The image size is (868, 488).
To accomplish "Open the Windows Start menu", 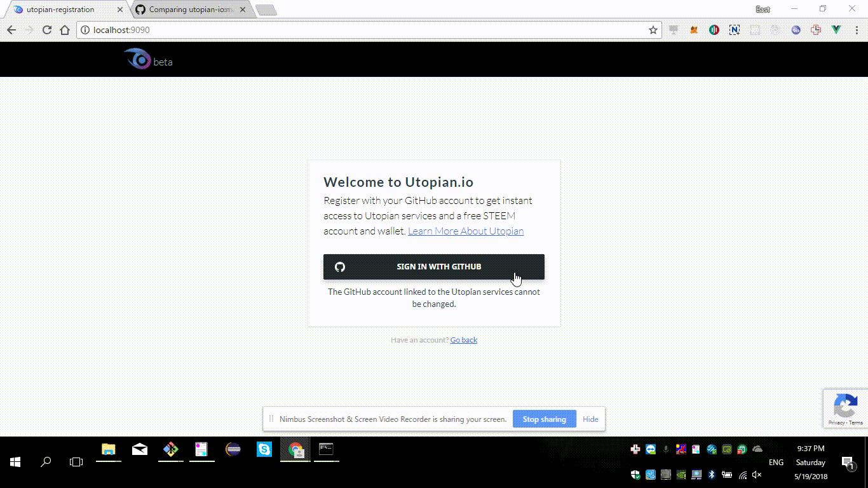I will [15, 463].
